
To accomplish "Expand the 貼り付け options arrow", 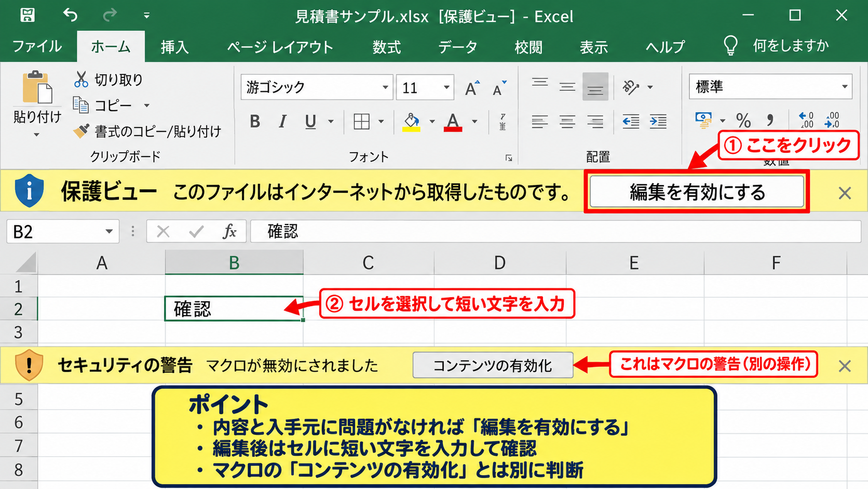I will [x=36, y=135].
